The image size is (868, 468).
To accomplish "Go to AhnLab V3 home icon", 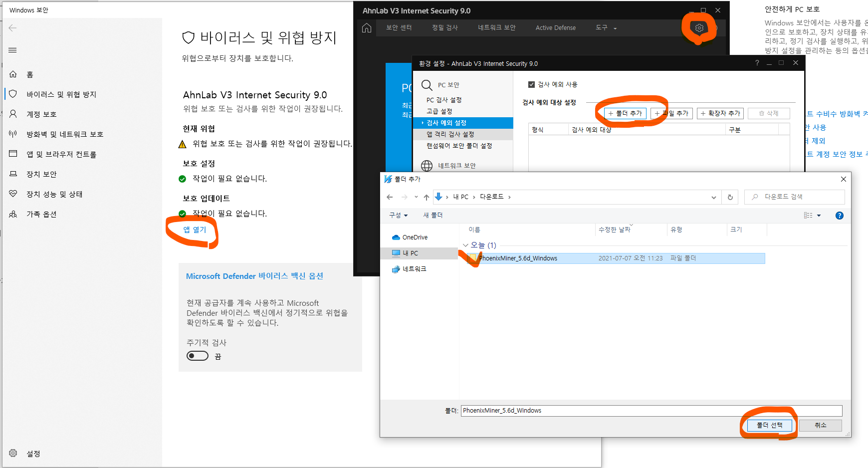I will click(x=367, y=28).
